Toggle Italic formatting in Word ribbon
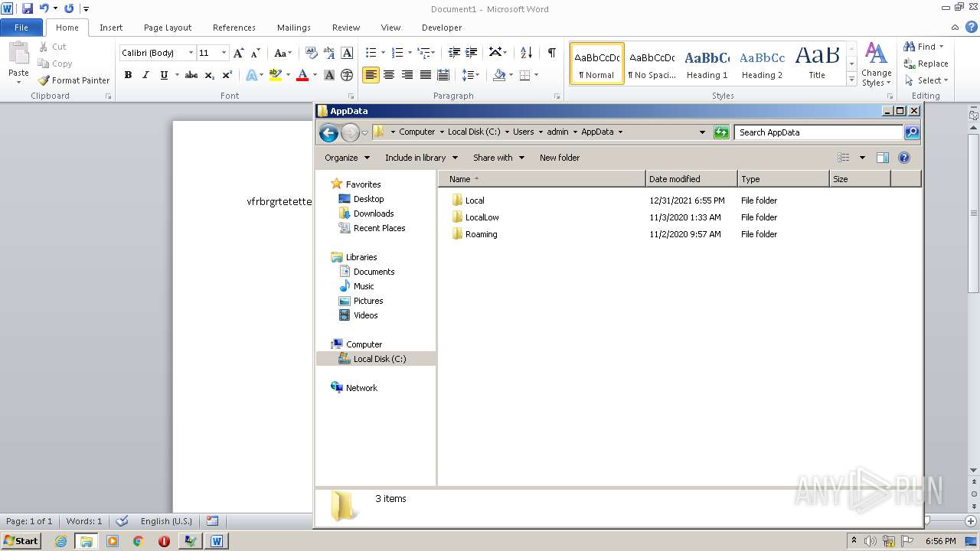The width and height of the screenshot is (980, 551). coord(145,75)
